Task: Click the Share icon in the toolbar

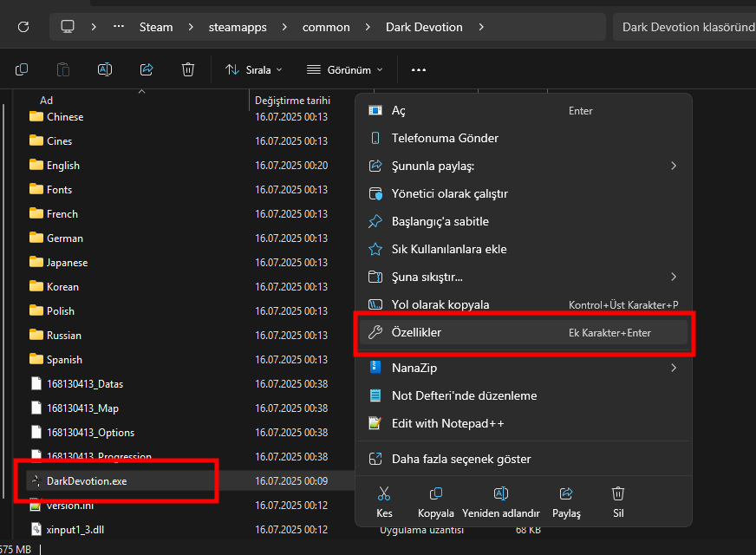Action: point(147,70)
